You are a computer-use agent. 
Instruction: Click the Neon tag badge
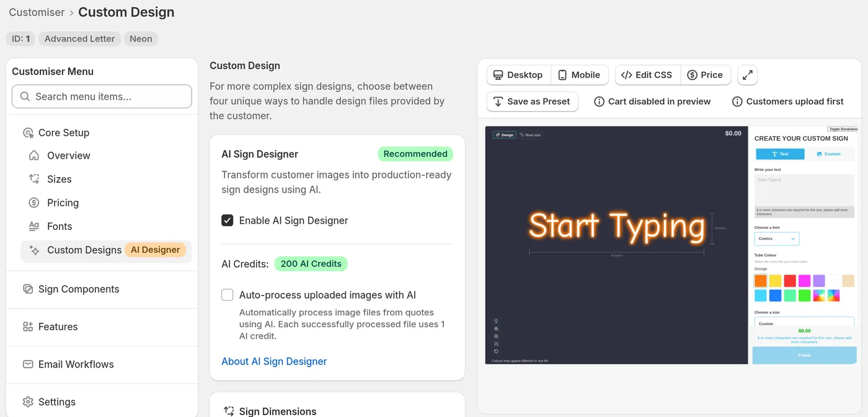coord(141,38)
